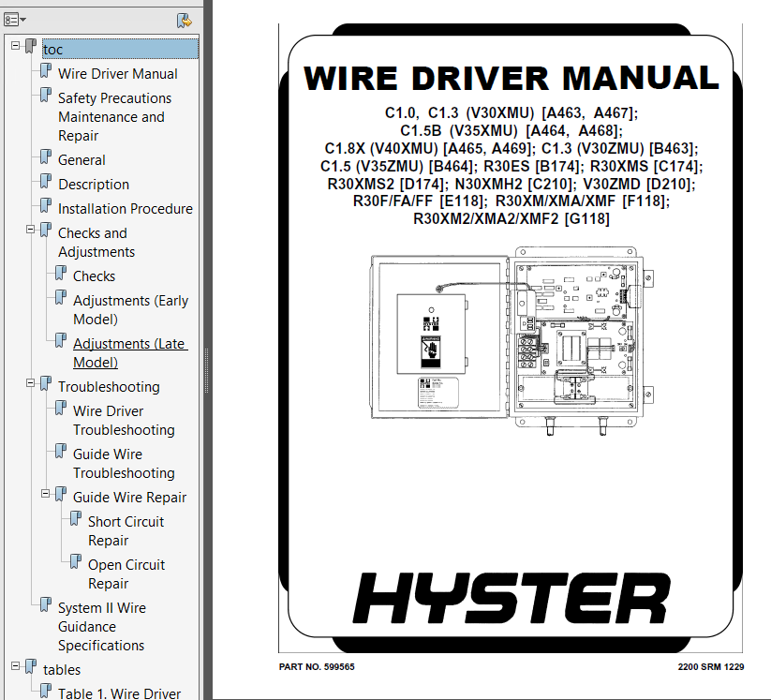Select the Troubleshooting bookmark
Viewport: 771px width, 700px height.
109,387
